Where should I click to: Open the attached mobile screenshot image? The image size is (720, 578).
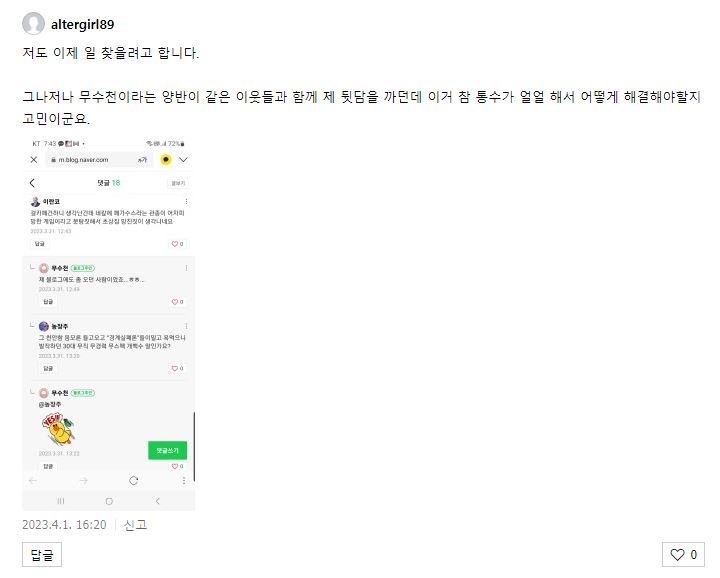coord(109,323)
